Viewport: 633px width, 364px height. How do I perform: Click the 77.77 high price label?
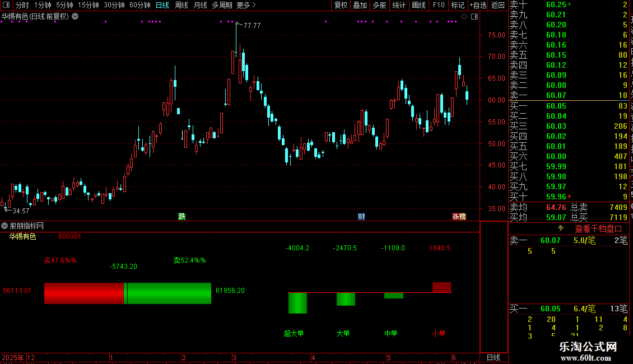(252, 25)
